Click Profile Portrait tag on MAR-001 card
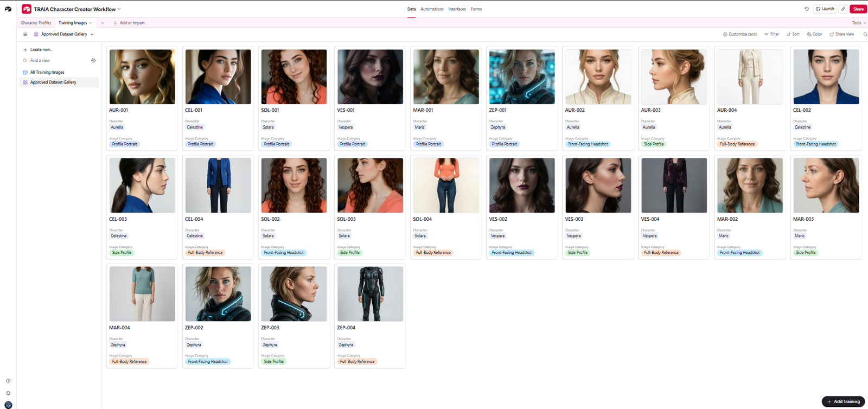 click(x=429, y=144)
